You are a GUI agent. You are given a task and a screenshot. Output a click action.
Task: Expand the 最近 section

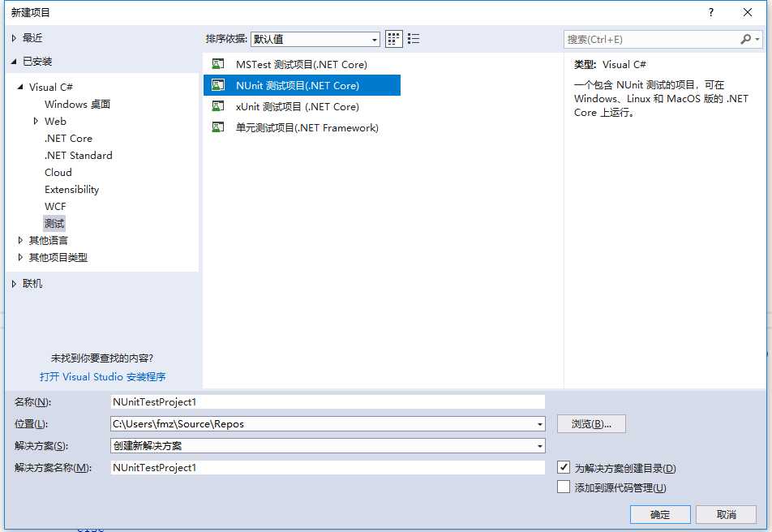15,38
